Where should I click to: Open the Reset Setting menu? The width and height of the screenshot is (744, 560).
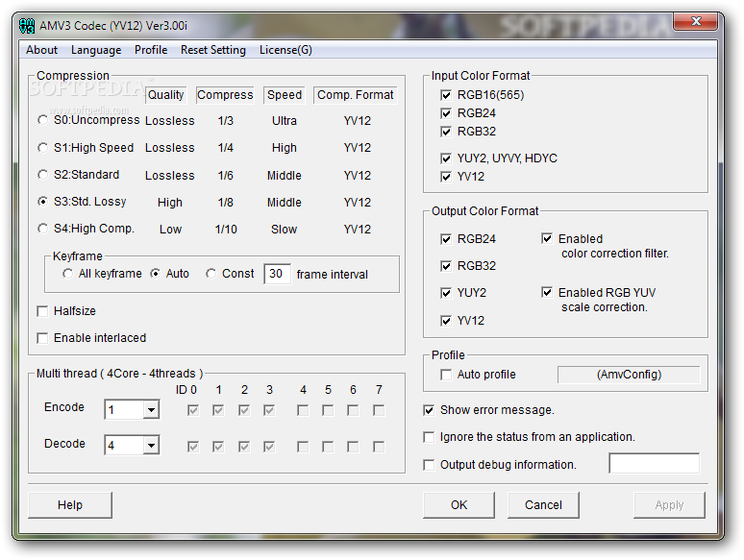213,50
